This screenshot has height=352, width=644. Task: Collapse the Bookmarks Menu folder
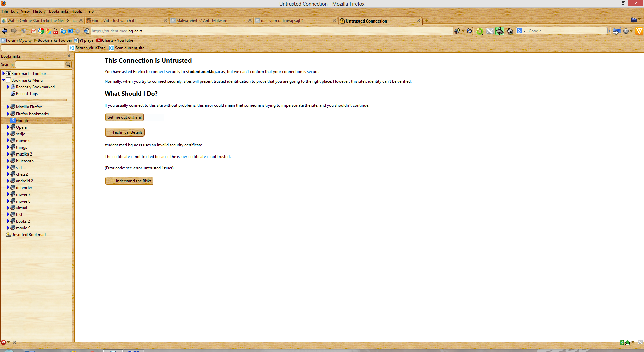click(3, 80)
